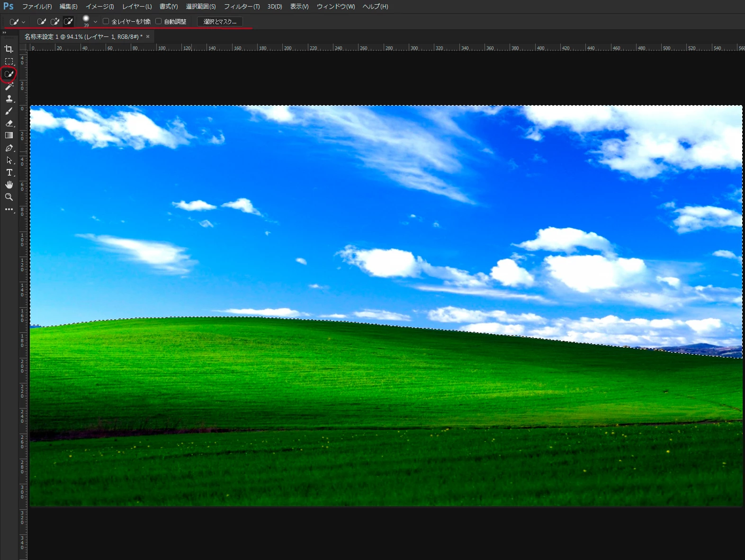
Task: Open the ファイル(F) menu
Action: 37,7
